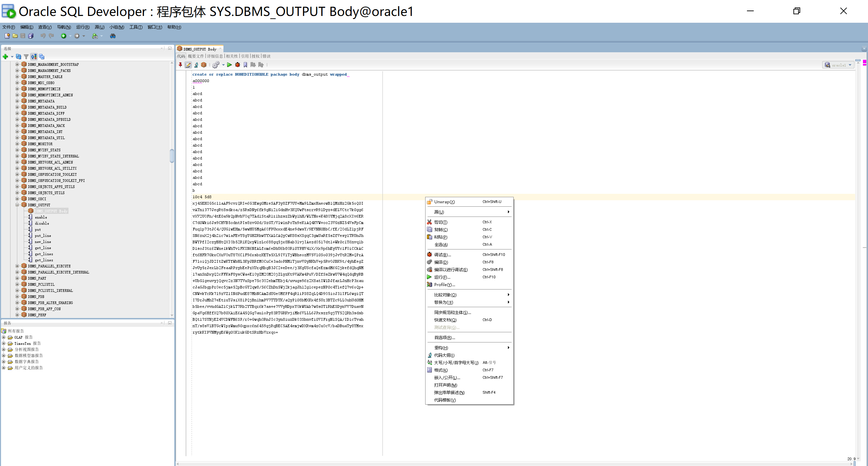Expand the OLAP 报告 folder
Screen dimensions: 868x466
(4, 337)
